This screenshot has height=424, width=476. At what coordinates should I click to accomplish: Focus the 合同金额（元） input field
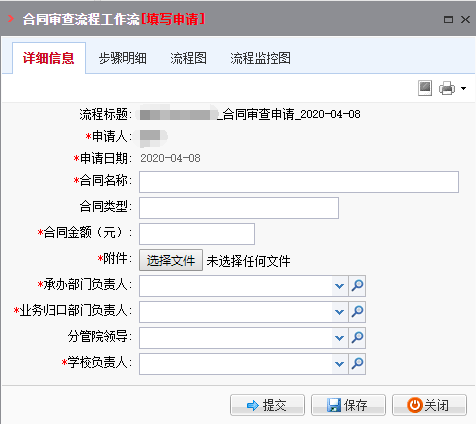(197, 234)
